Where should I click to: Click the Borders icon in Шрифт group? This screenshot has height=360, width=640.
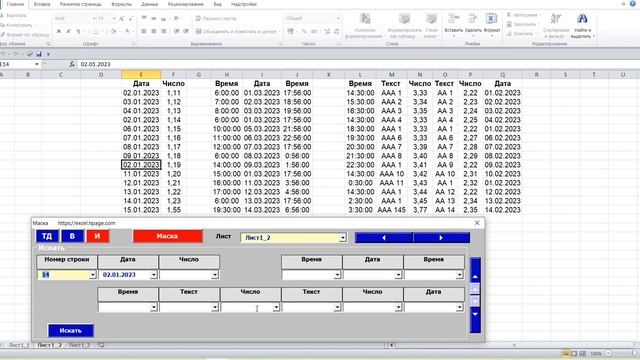95,31
